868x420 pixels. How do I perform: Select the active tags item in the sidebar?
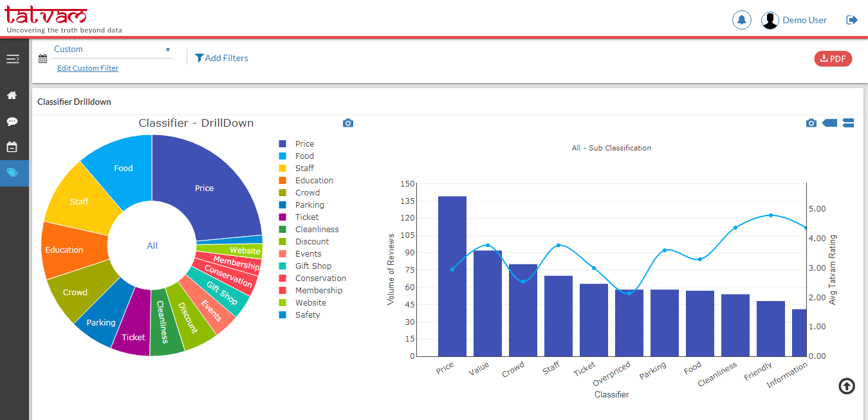13,172
